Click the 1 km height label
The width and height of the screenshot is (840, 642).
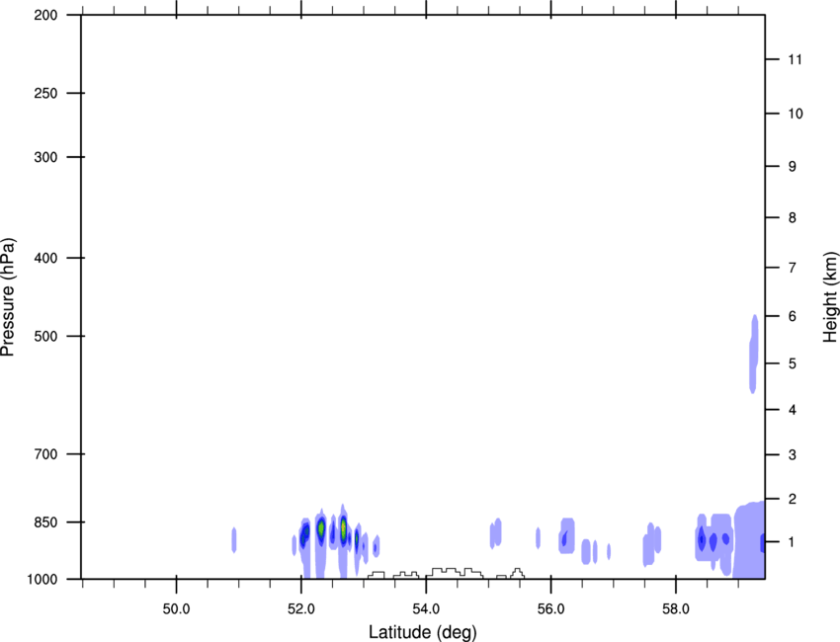[x=792, y=542]
